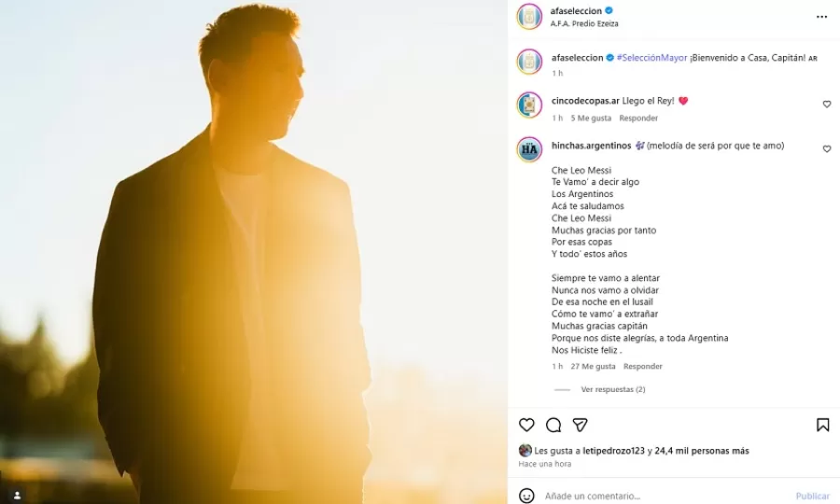Reply to hinchas.argentinos' comment
This screenshot has width=840, height=504.
pyautogui.click(x=642, y=367)
